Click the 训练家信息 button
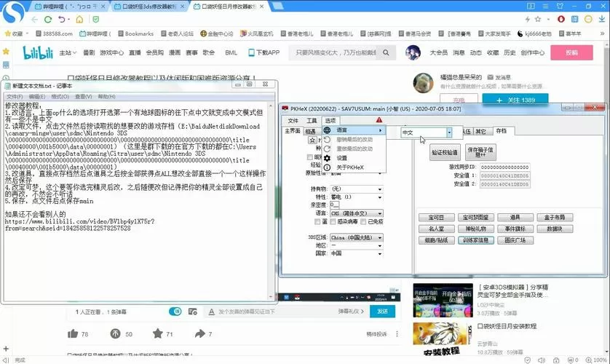This screenshot has width=610, height=364. (x=475, y=240)
